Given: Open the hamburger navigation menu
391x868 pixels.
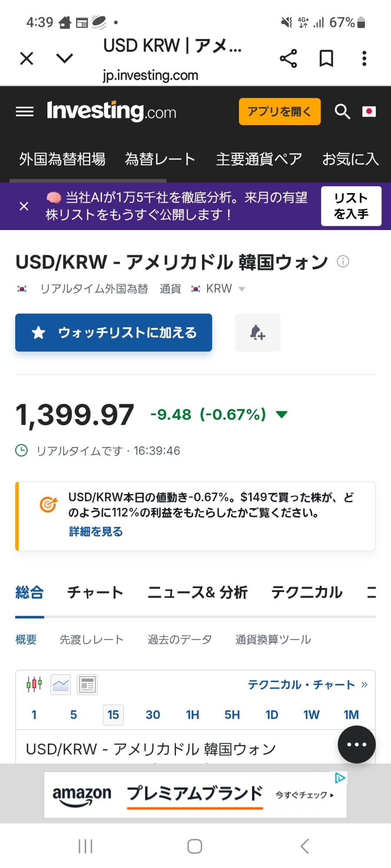Looking at the screenshot, I should 25,112.
